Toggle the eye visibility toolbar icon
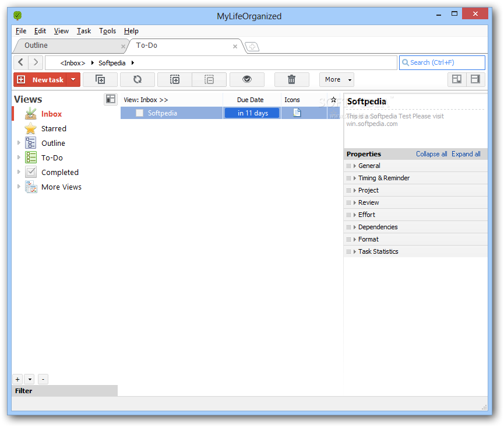The height and width of the screenshot is (427, 504). point(247,79)
